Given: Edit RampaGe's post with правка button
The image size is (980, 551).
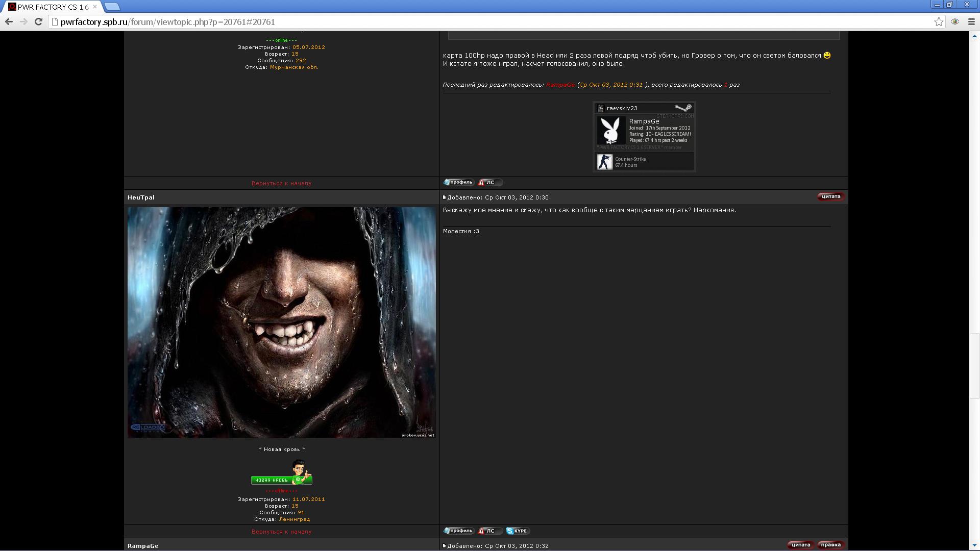Looking at the screenshot, I should click(830, 545).
